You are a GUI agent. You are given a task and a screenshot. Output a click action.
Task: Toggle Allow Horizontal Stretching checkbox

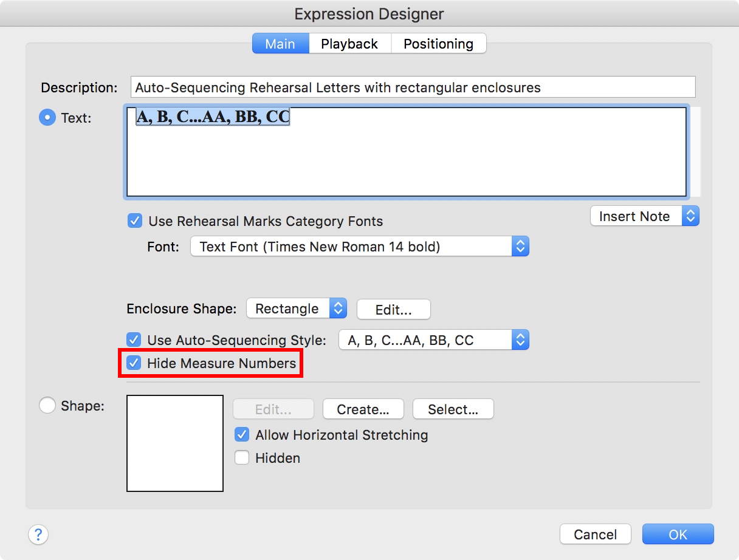point(242,435)
